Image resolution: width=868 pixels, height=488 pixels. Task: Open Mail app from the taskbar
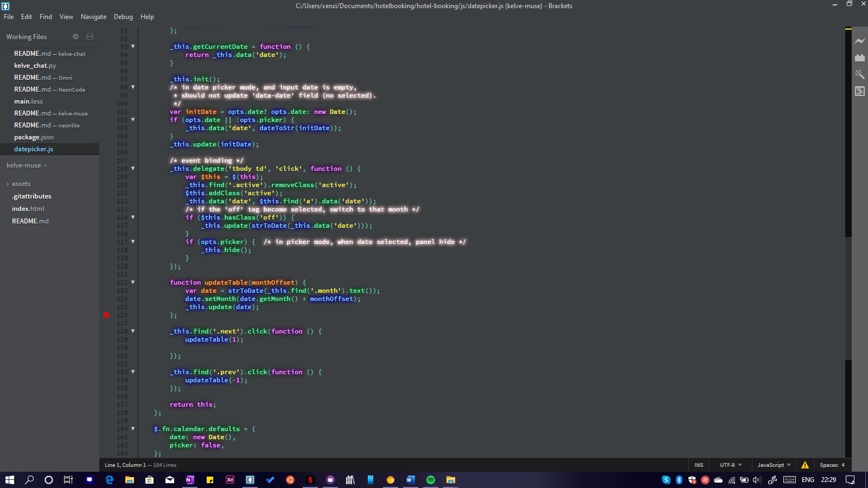[170, 480]
